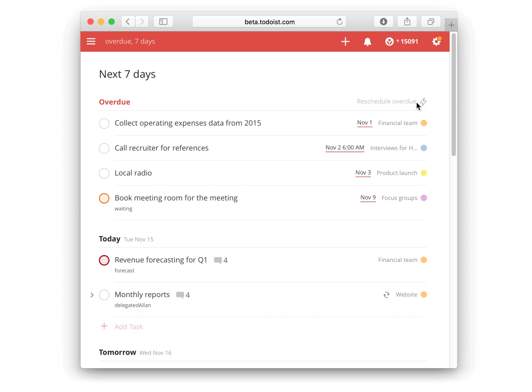Complete Book meeting room task
The image size is (532, 392).
pos(104,198)
